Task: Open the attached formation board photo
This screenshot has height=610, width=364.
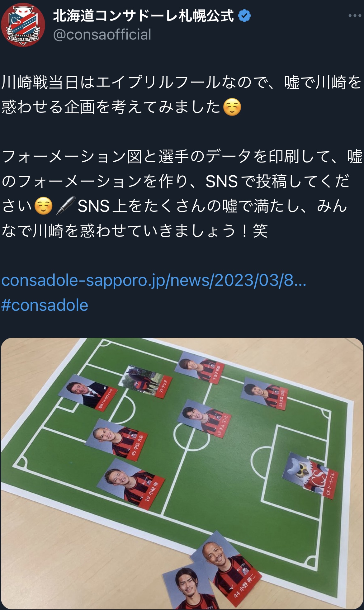Action: tap(182, 473)
